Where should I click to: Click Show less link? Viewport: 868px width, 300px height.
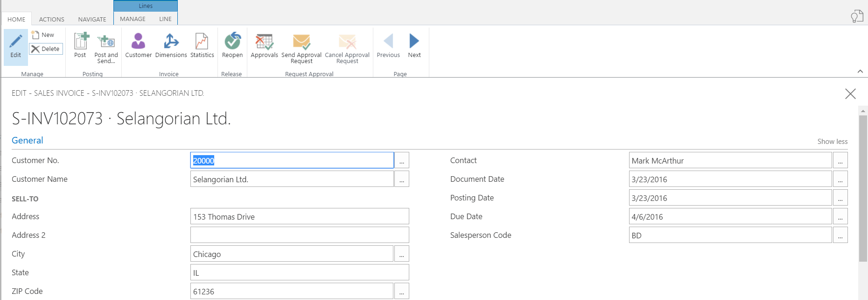click(832, 142)
